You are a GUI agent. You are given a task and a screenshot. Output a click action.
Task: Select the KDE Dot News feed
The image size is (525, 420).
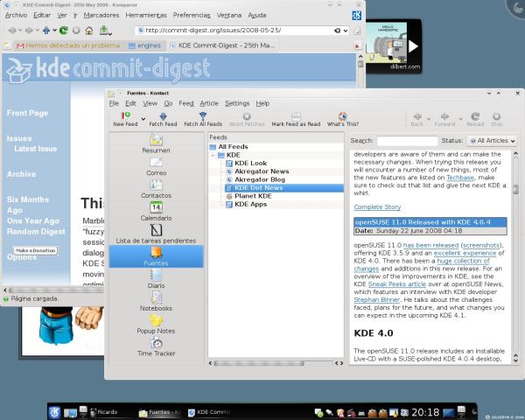coord(284,188)
